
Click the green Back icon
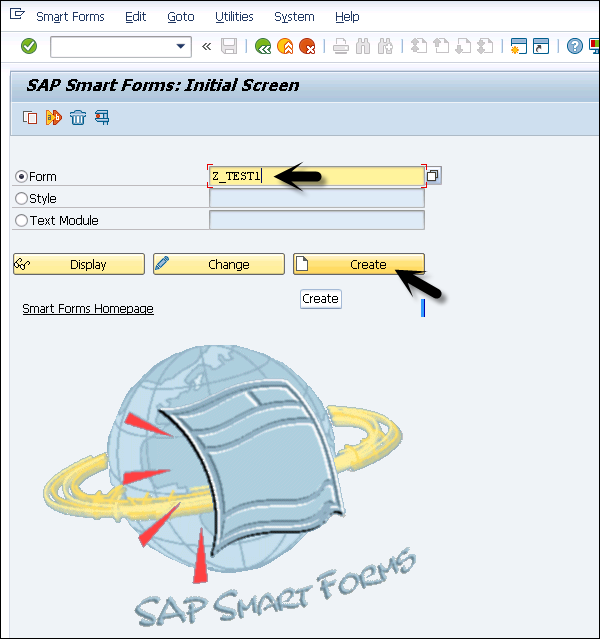263,46
